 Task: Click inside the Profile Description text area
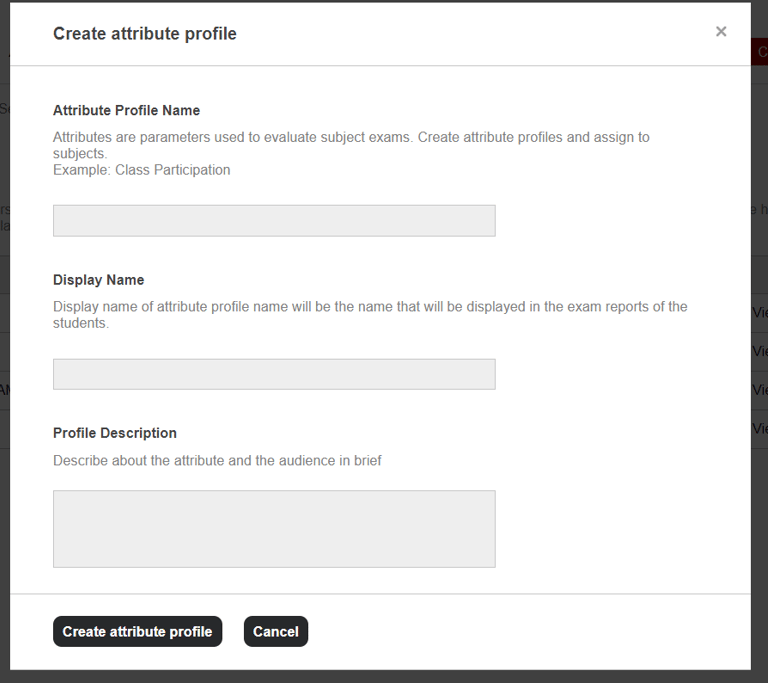click(x=274, y=529)
